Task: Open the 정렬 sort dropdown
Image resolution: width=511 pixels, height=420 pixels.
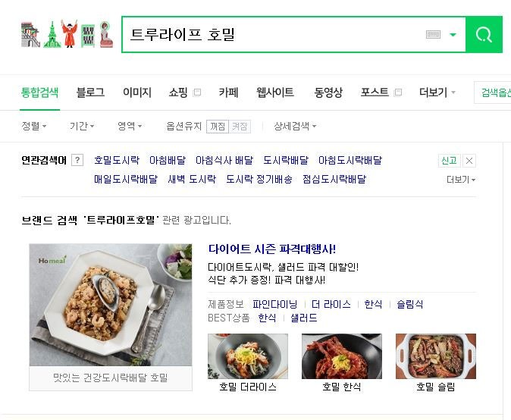Action: (x=34, y=126)
